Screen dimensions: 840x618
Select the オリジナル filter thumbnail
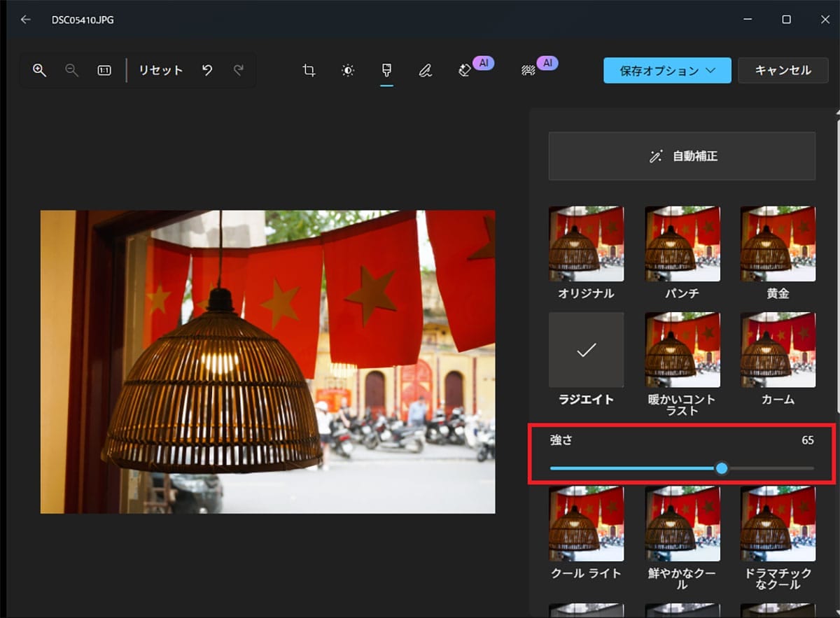(x=587, y=243)
